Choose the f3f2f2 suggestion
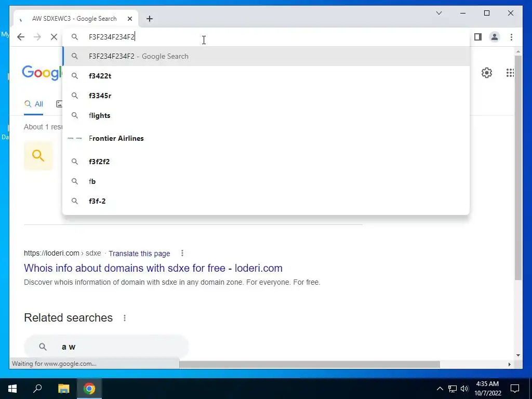Image resolution: width=532 pixels, height=399 pixels. [x=267, y=162]
